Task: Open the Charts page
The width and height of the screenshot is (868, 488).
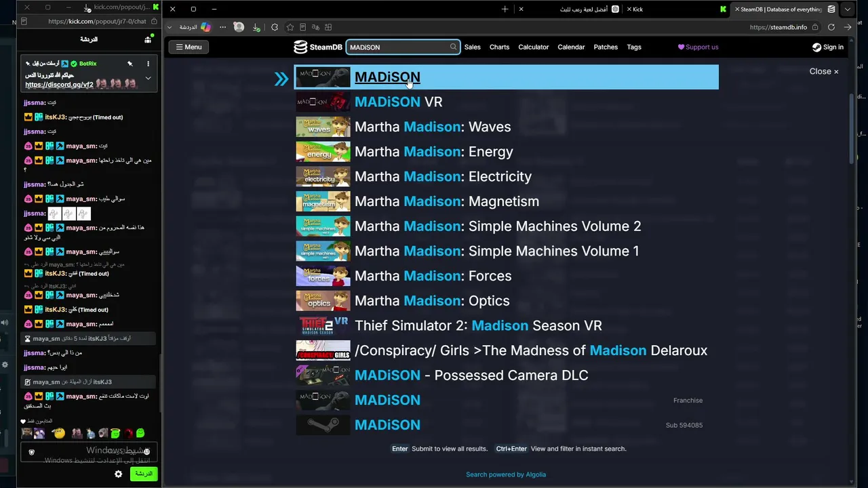Action: tap(499, 47)
